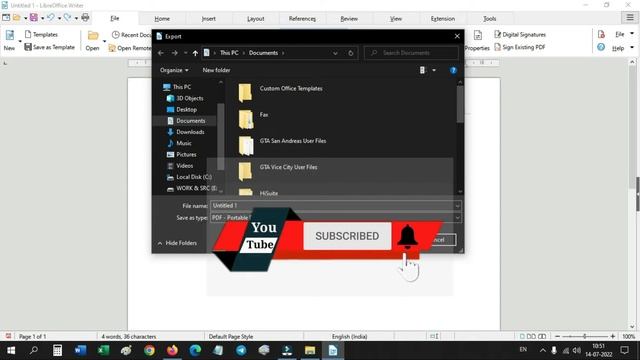
Task: Click the Fax folder name
Action: coord(264,115)
